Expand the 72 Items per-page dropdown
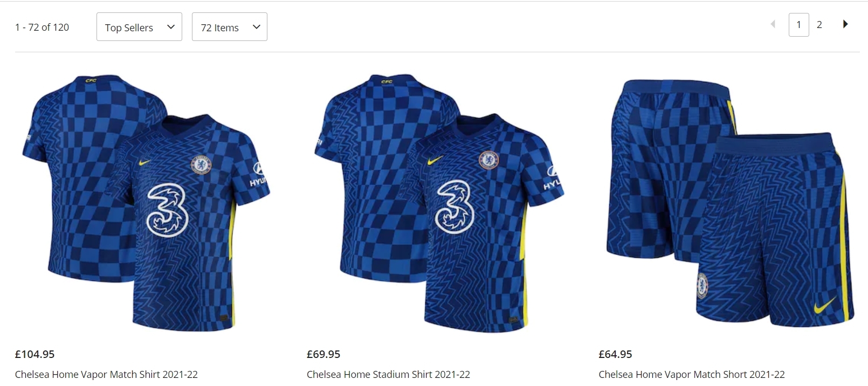This screenshot has height=386, width=868. 229,27
